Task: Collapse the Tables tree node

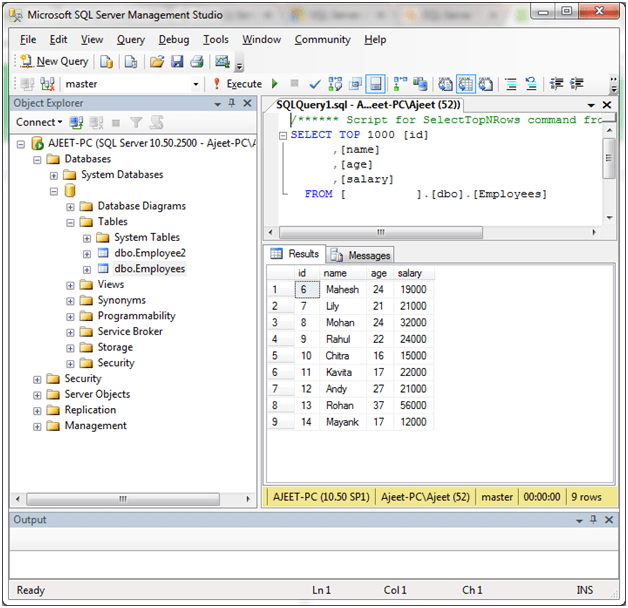Action: pyautogui.click(x=71, y=222)
